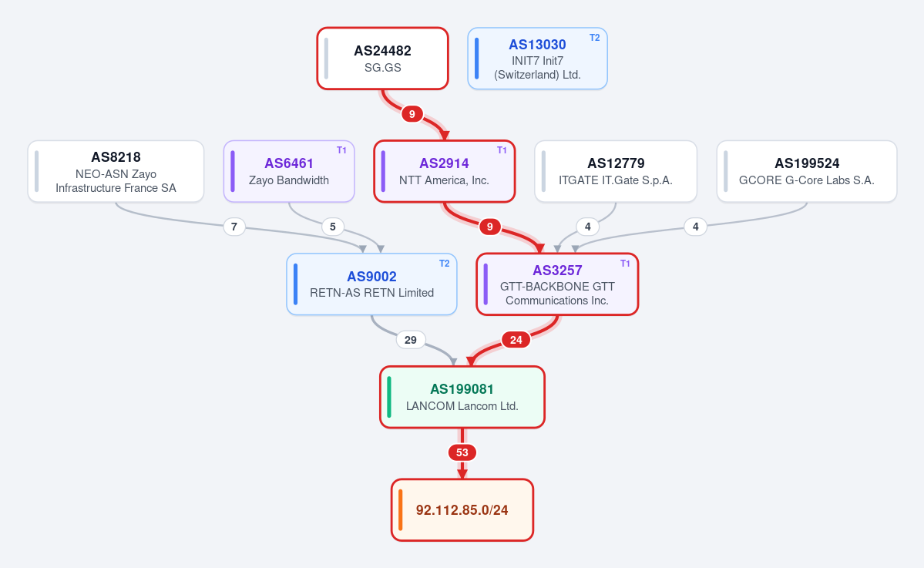Select the AS24482 SG.GS node
This screenshot has height=568, width=924.
pos(382,59)
